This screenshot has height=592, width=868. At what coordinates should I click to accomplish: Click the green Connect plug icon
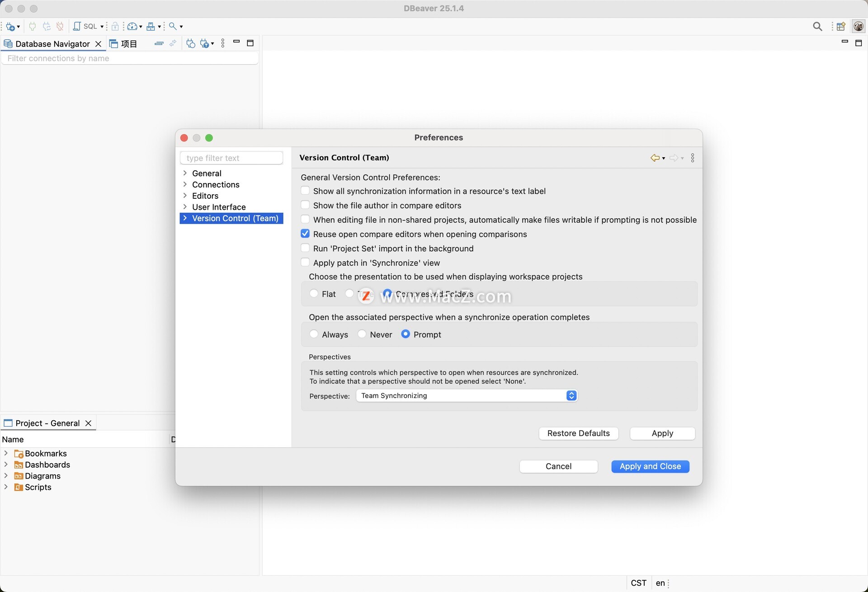[x=33, y=26]
